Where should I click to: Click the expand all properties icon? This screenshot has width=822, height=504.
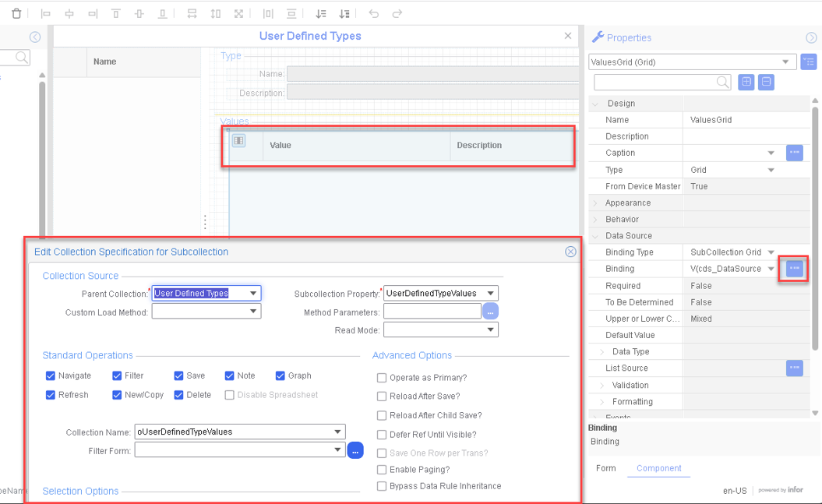[x=746, y=82]
